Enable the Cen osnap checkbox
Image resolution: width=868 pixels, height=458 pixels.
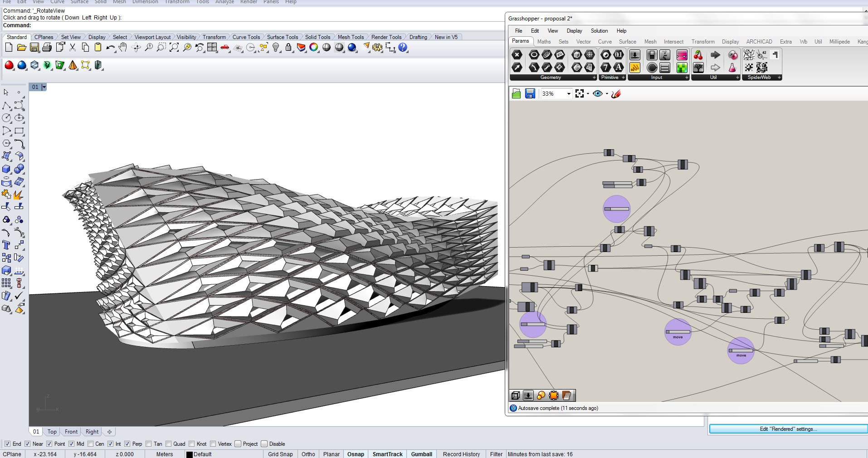click(91, 444)
